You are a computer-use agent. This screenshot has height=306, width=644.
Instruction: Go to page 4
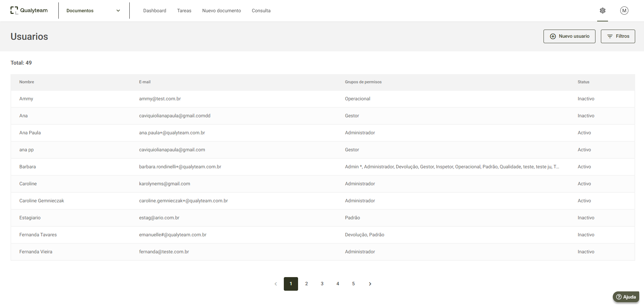coord(338,284)
